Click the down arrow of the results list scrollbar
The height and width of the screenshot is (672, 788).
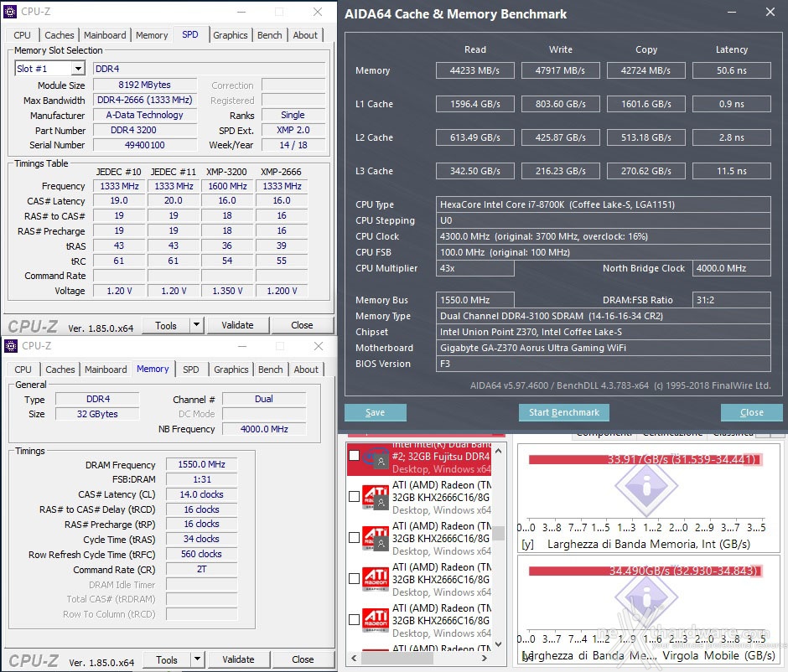pos(498,644)
